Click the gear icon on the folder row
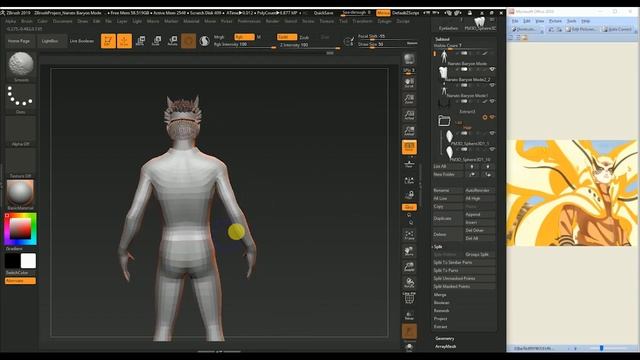Viewport: 640px width, 360px height. point(484,117)
